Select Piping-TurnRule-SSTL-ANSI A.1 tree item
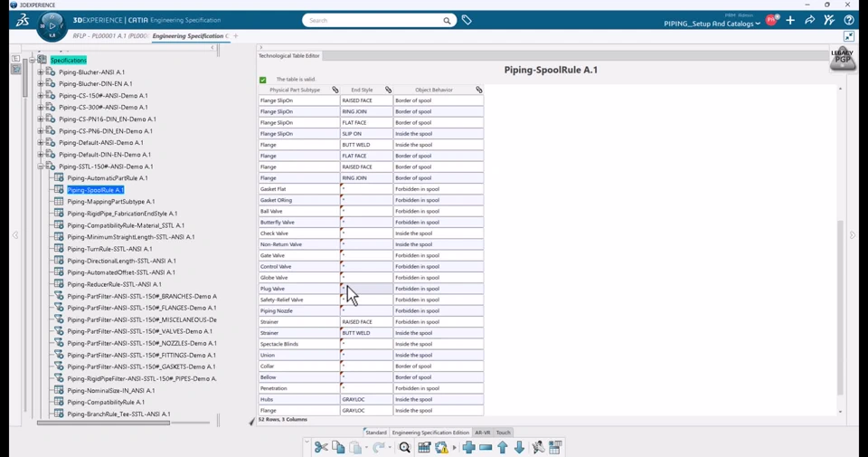Viewport: 868px width, 457px height. point(109,249)
